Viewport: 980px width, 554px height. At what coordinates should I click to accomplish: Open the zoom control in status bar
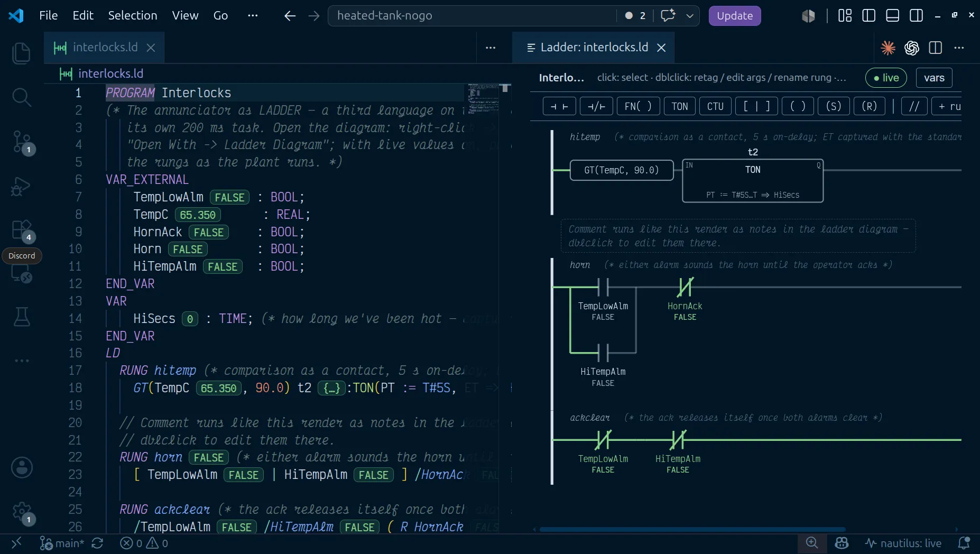tap(812, 543)
